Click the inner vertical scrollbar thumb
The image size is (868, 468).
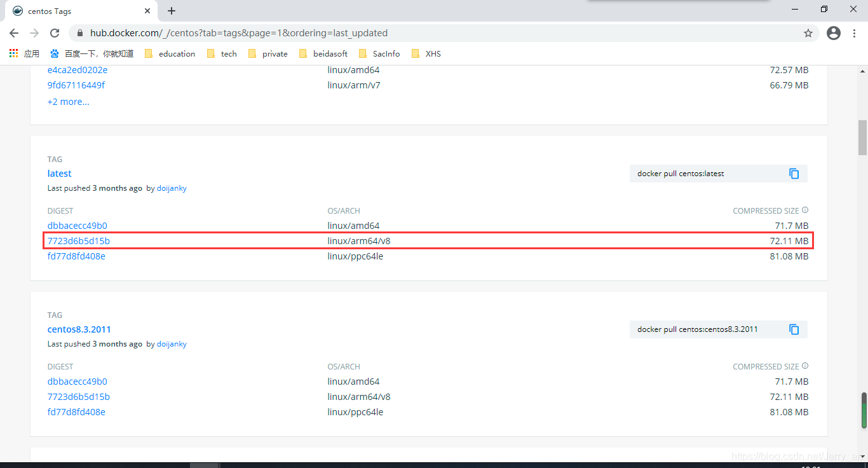pos(863,410)
